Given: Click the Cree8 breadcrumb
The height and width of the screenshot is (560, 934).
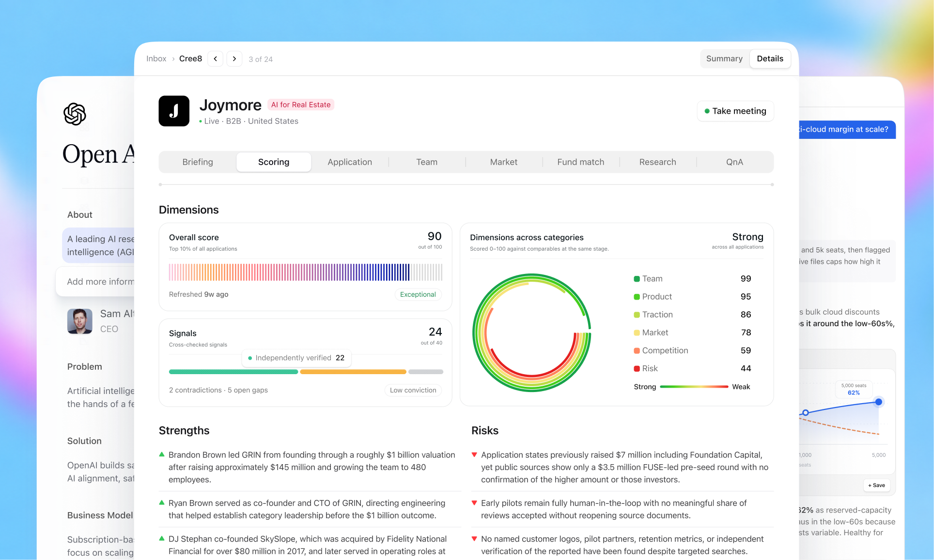Looking at the screenshot, I should pyautogui.click(x=190, y=59).
